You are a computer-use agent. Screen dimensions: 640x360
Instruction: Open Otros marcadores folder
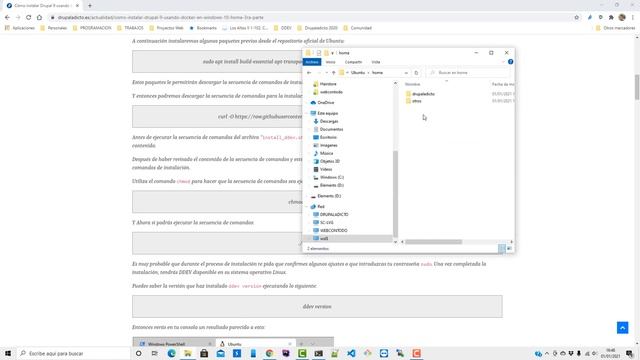616,28
